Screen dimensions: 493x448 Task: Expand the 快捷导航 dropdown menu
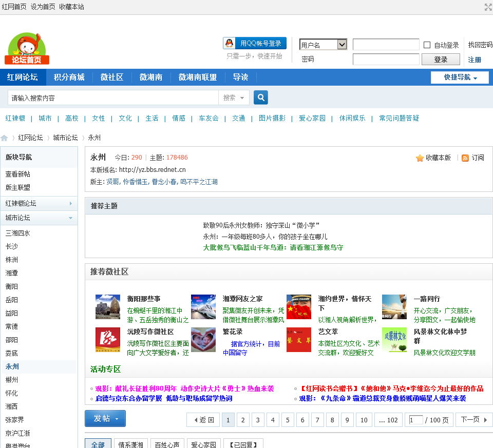[x=460, y=77]
